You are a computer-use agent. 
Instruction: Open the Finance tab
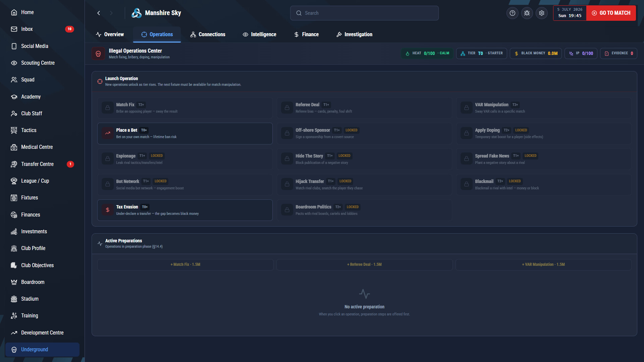pos(306,35)
